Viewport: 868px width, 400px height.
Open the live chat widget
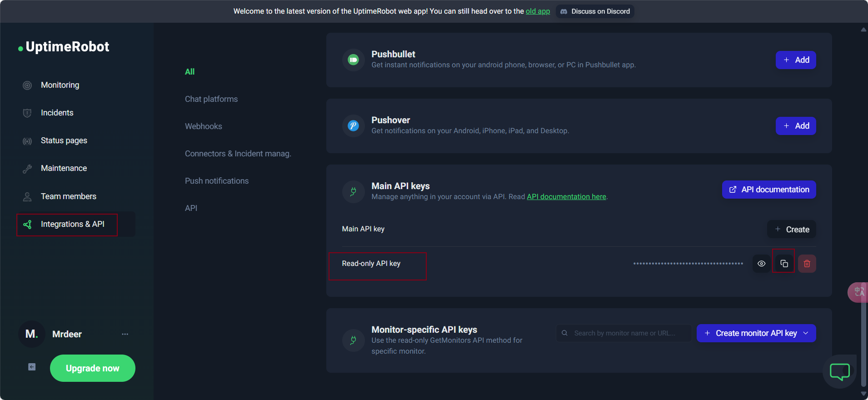[839, 371]
